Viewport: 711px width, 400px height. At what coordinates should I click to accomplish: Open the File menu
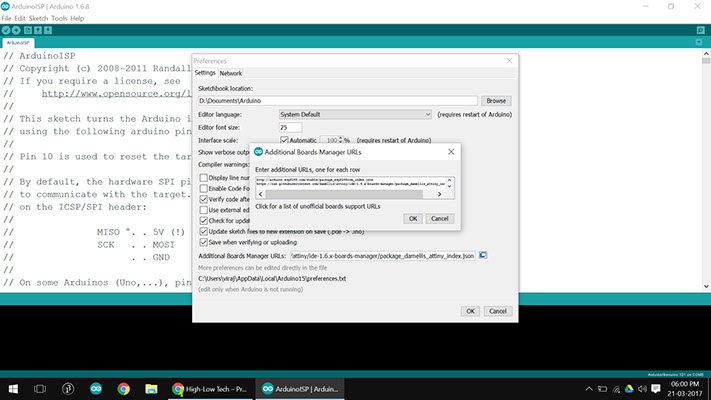coord(6,19)
